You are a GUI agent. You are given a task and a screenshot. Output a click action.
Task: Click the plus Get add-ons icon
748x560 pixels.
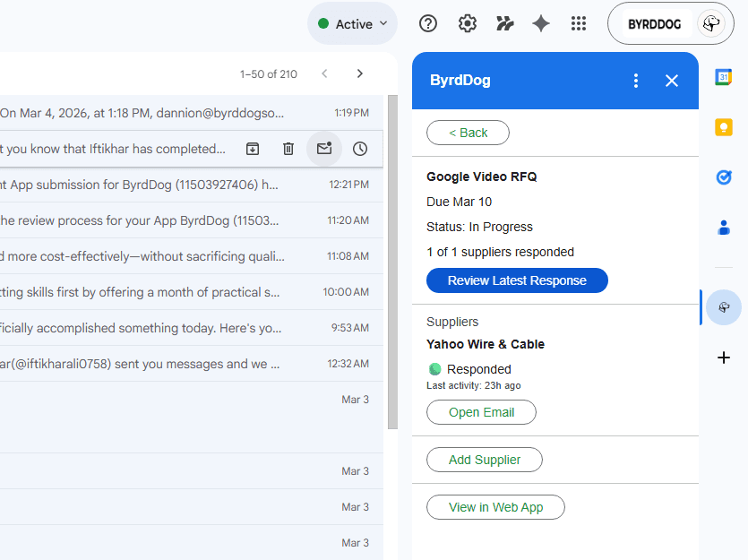[723, 358]
